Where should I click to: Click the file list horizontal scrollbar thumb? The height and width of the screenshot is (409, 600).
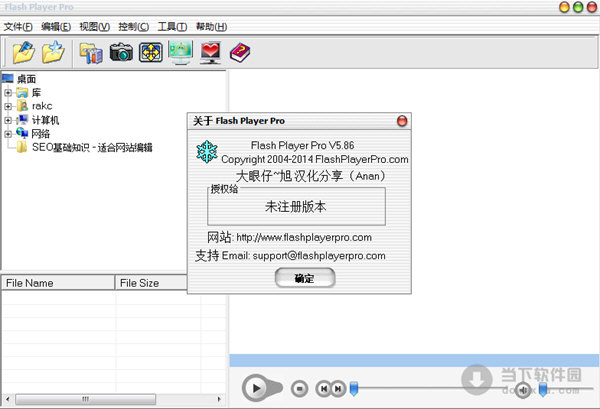[x=85, y=399]
